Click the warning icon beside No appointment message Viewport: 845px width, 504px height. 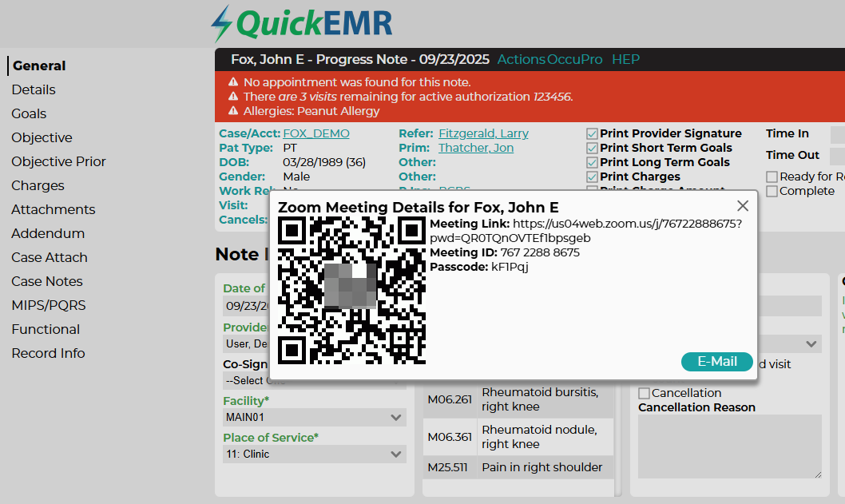(x=233, y=82)
